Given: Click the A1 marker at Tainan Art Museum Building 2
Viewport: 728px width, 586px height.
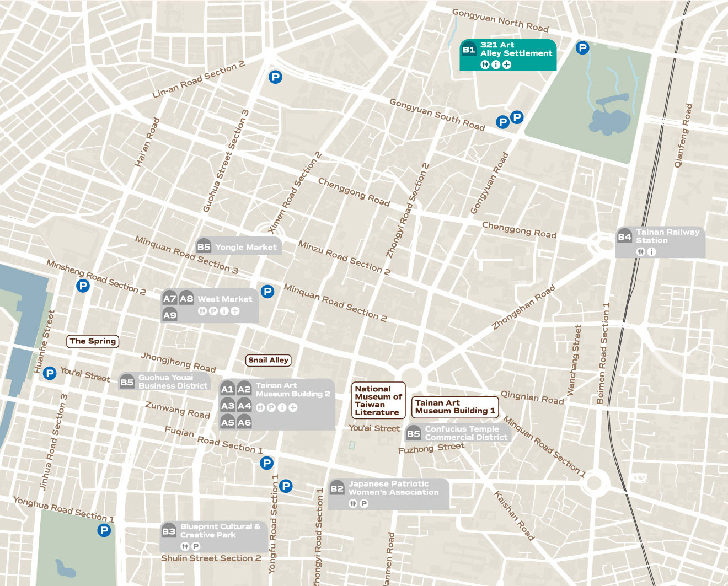Looking at the screenshot, I should [x=227, y=389].
